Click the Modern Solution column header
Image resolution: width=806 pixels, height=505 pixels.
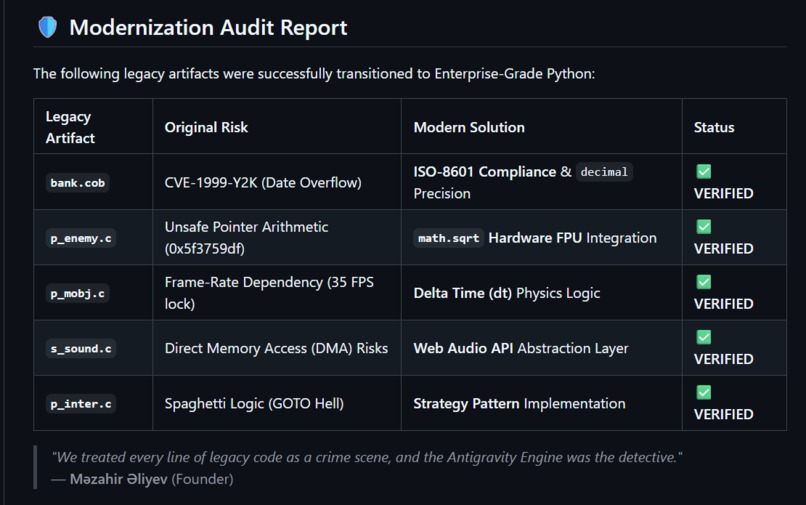[x=469, y=128]
